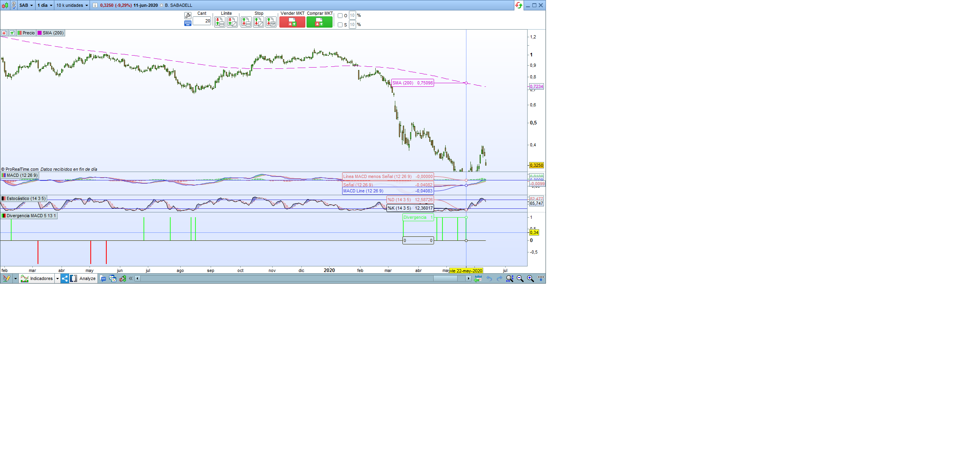Click the zoom in magnifier

[530, 278]
